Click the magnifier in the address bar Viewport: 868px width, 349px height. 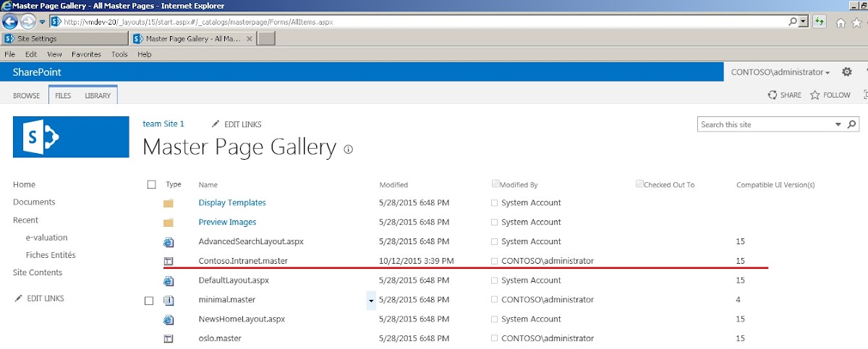tap(793, 22)
